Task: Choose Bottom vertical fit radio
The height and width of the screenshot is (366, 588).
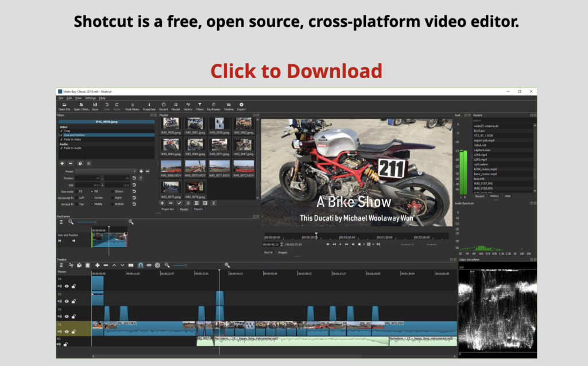Action: (x=112, y=204)
